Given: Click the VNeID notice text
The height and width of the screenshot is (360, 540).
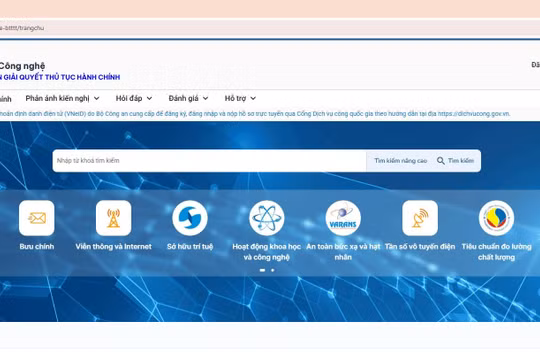Looking at the screenshot, I should click(255, 114).
